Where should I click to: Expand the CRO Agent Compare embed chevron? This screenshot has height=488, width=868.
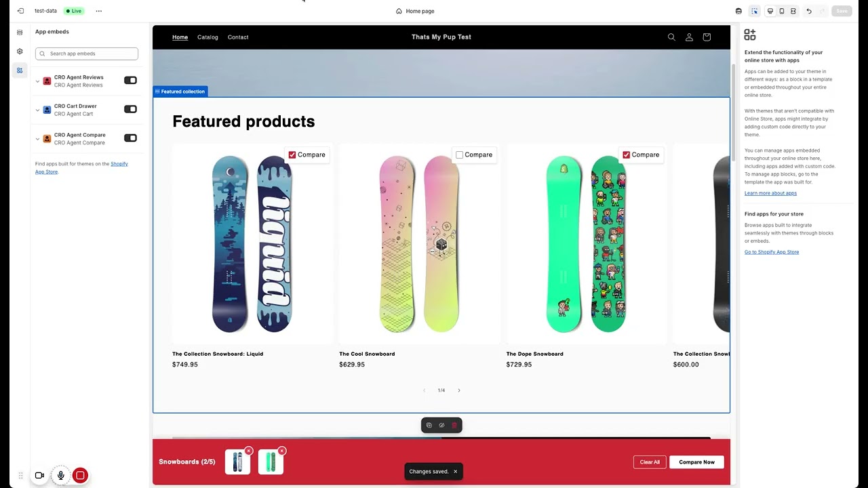pos(38,139)
